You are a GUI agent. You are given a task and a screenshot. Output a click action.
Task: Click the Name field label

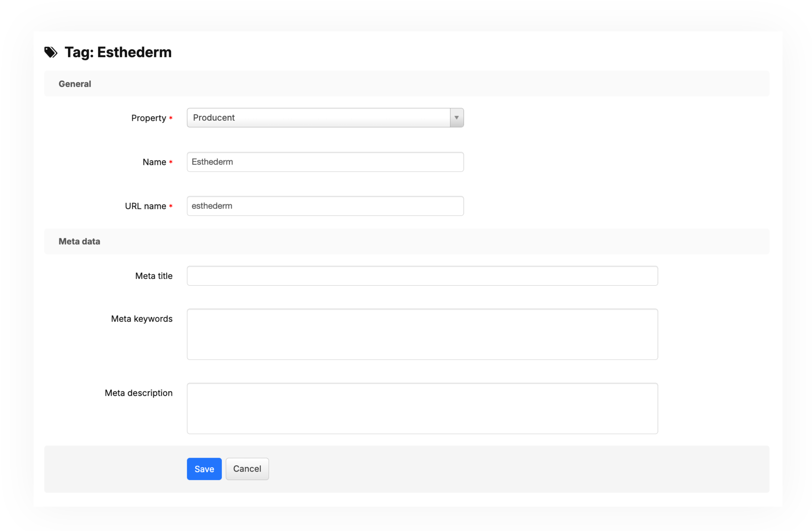pos(154,162)
